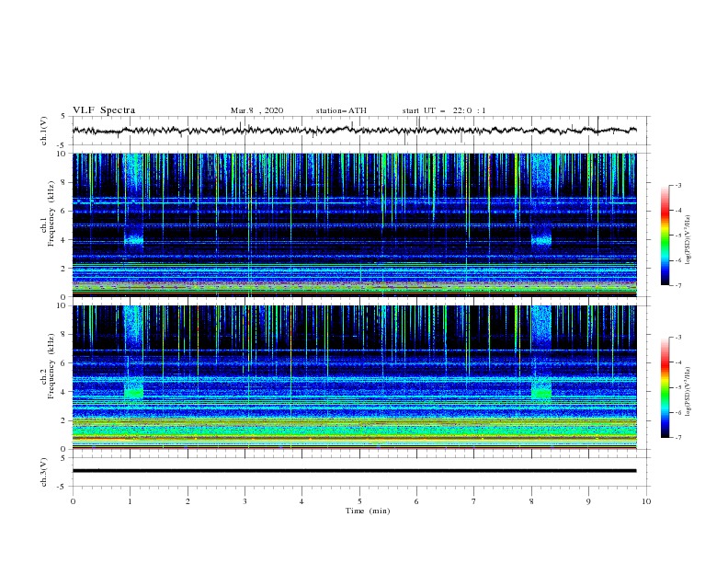Click the "VLF Spectra" plot title

104,110
